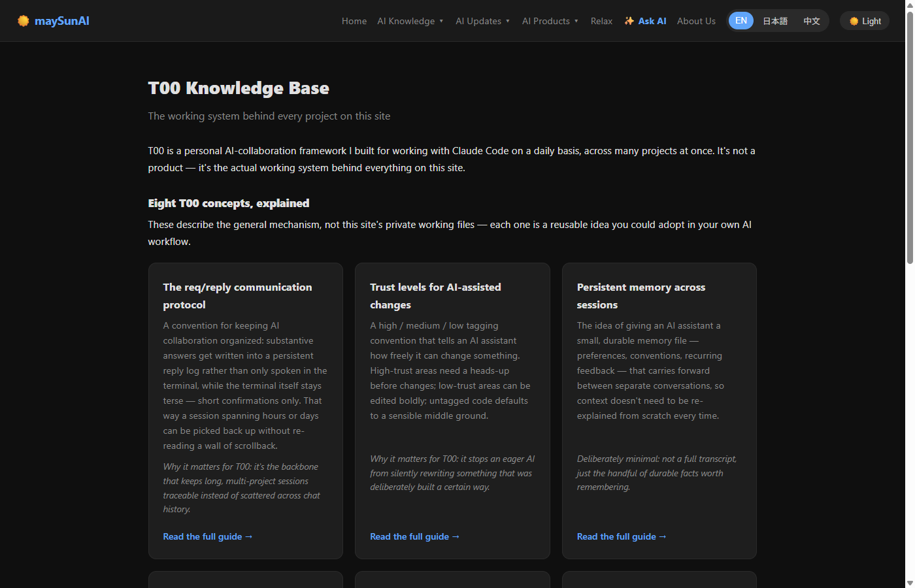This screenshot has width=915, height=588.
Task: Click the subtitle about the working system
Action: [x=269, y=116]
